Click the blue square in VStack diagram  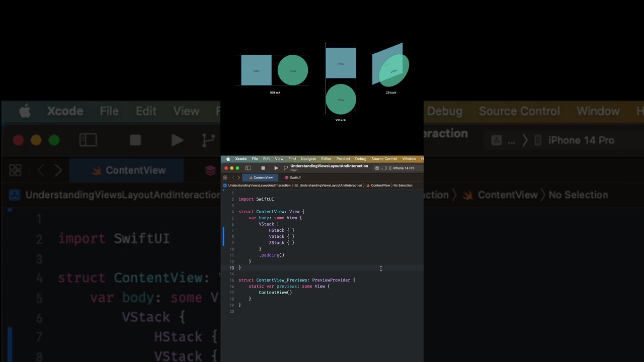tap(341, 63)
